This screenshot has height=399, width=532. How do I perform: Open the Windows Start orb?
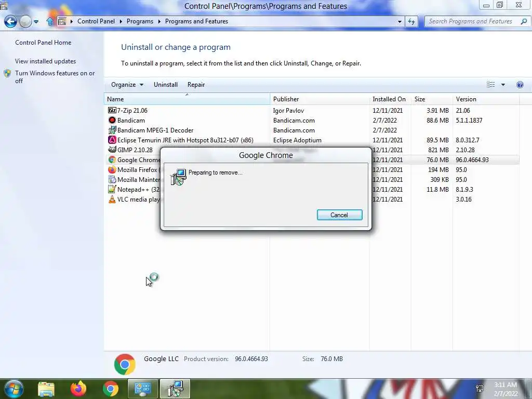click(x=14, y=389)
